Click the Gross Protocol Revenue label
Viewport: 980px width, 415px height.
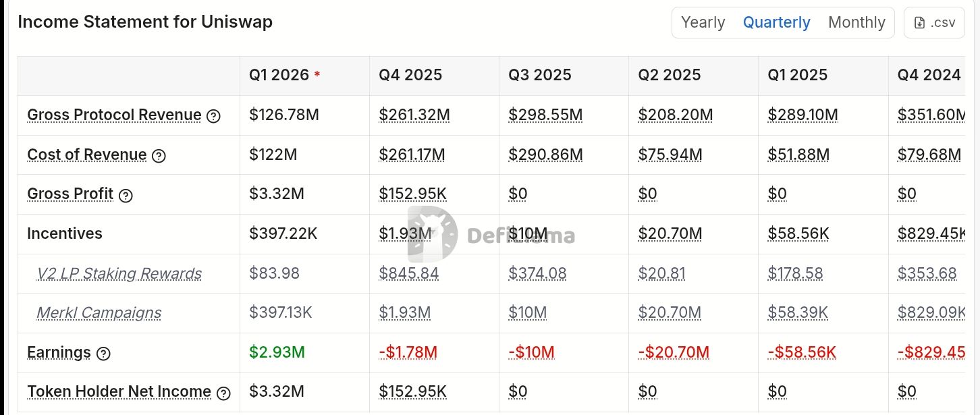click(114, 115)
